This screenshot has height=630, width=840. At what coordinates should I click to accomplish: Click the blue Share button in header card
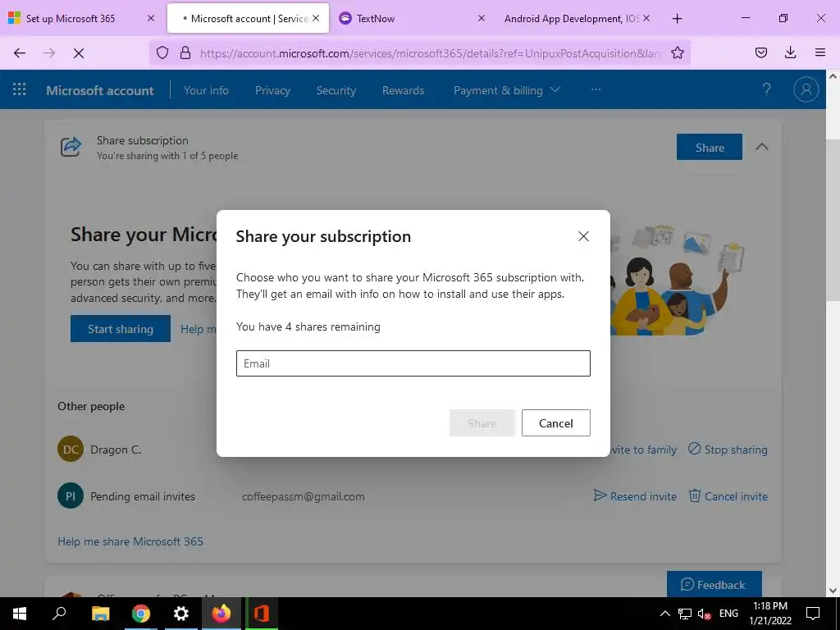710,147
